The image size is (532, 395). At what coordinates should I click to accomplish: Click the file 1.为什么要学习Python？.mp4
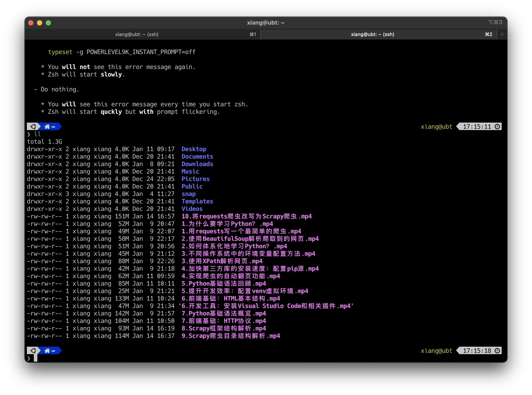pyautogui.click(x=227, y=224)
